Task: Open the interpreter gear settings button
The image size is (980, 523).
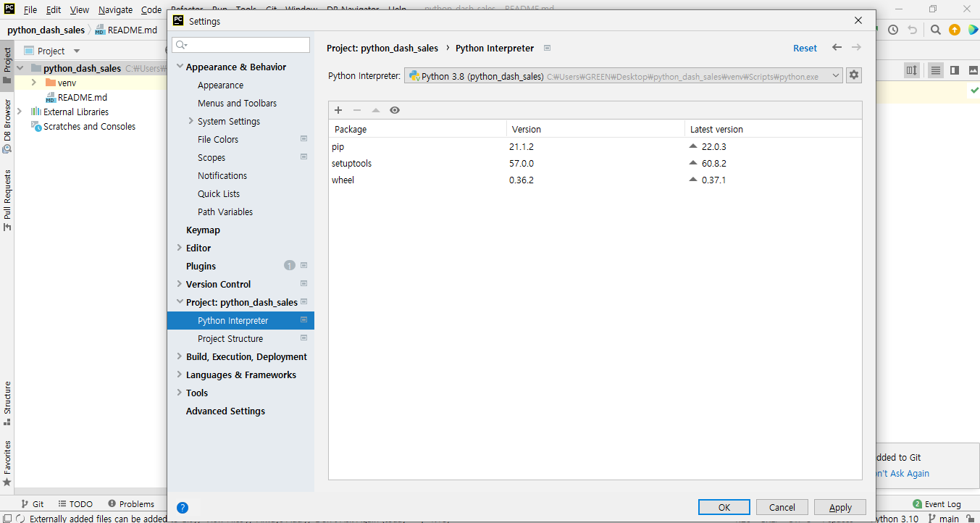Action: tap(854, 75)
